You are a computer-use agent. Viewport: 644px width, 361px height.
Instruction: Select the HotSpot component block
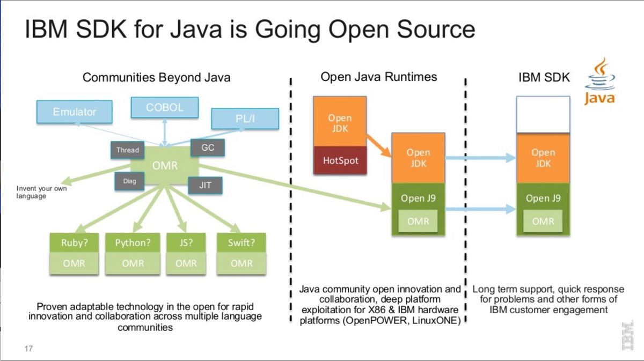(340, 160)
